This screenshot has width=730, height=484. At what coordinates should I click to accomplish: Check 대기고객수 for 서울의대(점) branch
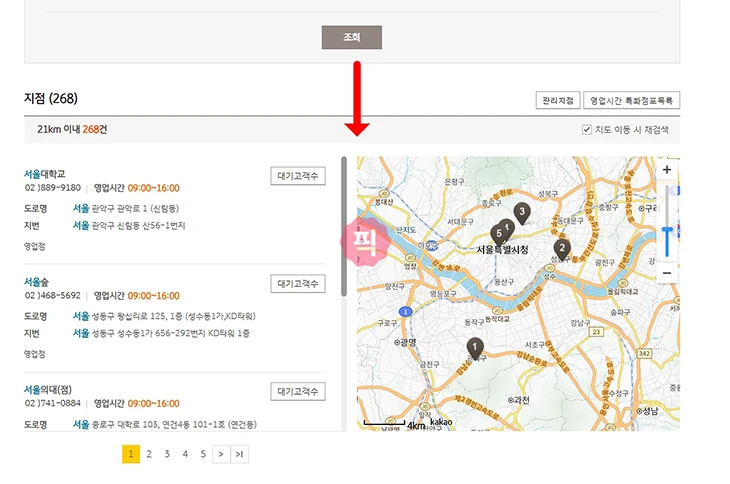297,391
